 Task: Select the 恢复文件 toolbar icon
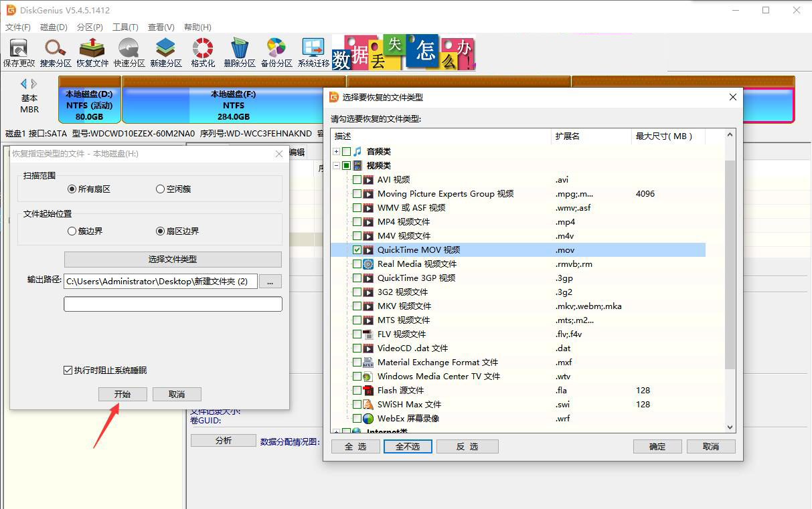click(x=90, y=52)
